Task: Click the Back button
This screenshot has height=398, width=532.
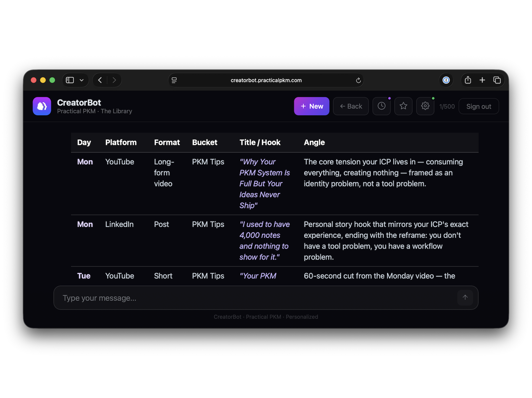Action: tap(351, 106)
